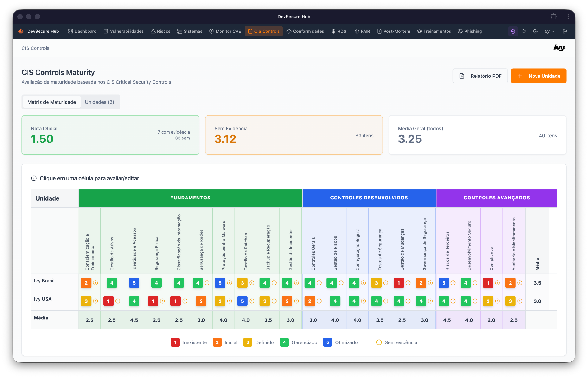
Task: Click Ivy Brasil row average 3.5
Action: [x=537, y=283]
